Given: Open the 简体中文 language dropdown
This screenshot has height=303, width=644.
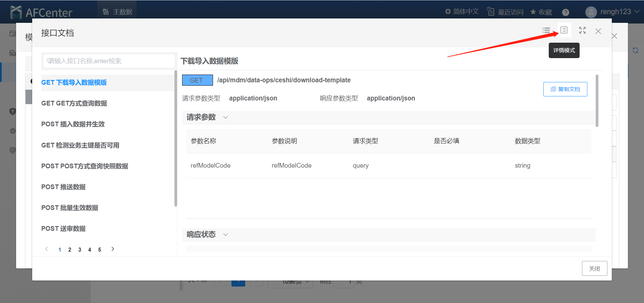Looking at the screenshot, I should [462, 12].
